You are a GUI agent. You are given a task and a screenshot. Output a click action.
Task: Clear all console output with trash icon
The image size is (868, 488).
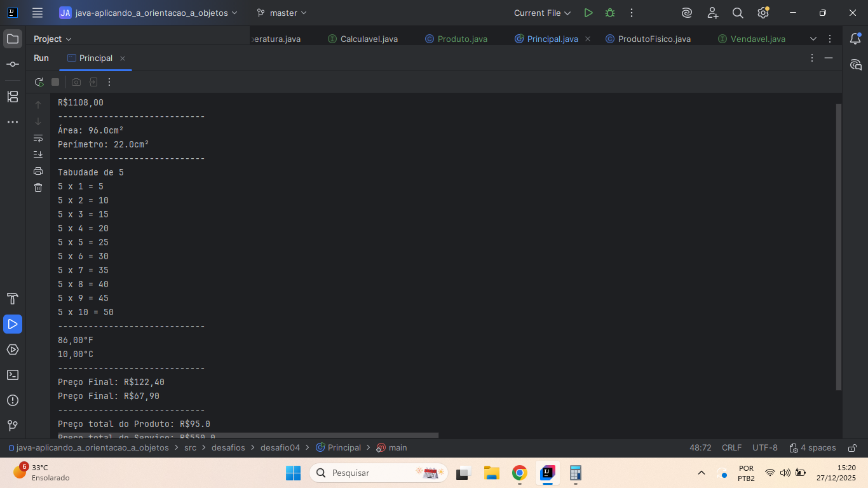(38, 187)
